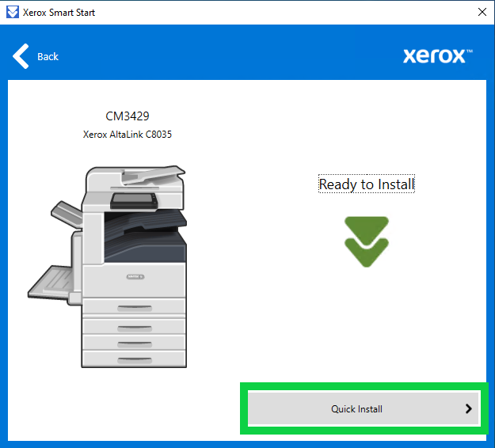Start the Quick Install button

coord(364,408)
